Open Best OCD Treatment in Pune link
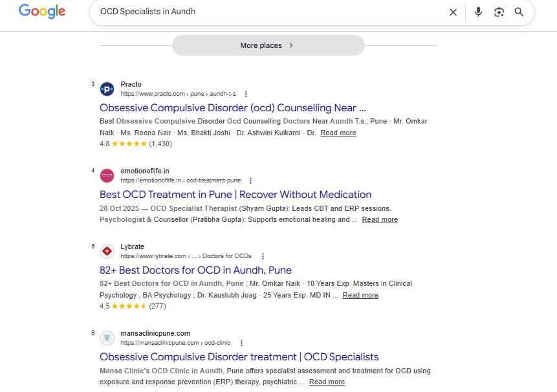The height and width of the screenshot is (392, 557). coord(235,195)
